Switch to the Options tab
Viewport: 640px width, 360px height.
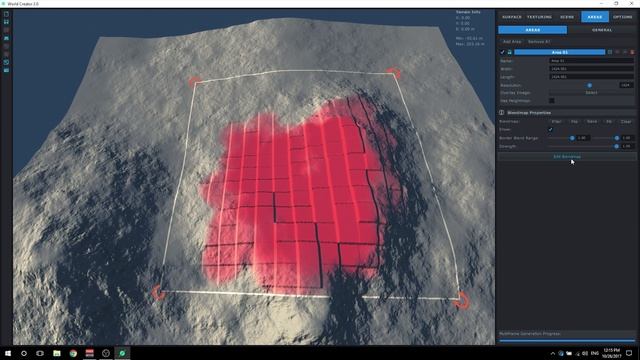click(x=622, y=17)
